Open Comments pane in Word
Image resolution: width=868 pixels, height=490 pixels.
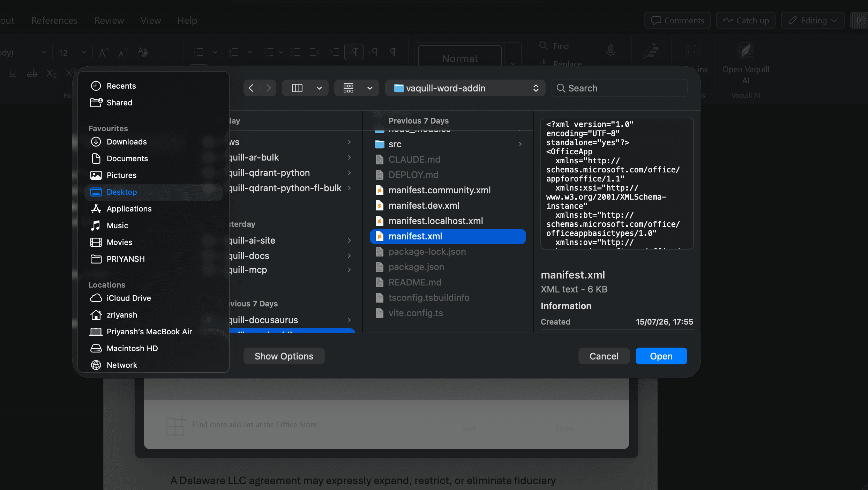point(678,20)
